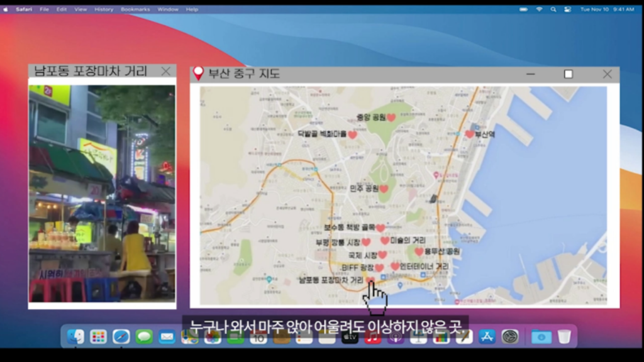
Task: Open the Help menu
Action: (x=192, y=9)
